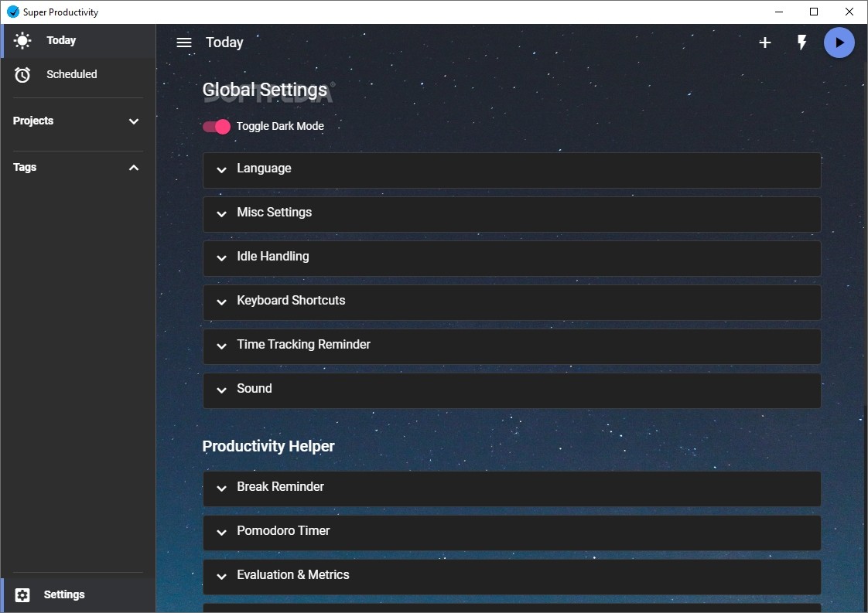868x613 pixels.
Task: Click the Toggle Dark Mode label
Action: click(x=280, y=126)
